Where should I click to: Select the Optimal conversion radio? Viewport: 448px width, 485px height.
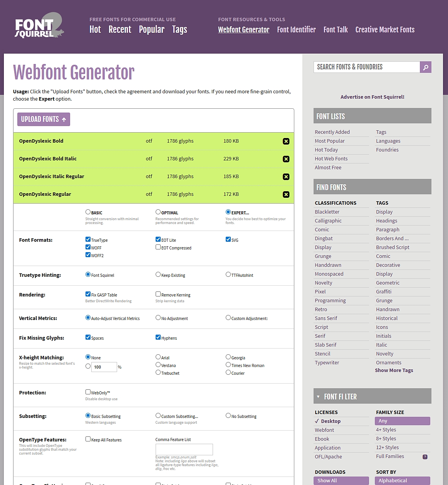tap(158, 212)
